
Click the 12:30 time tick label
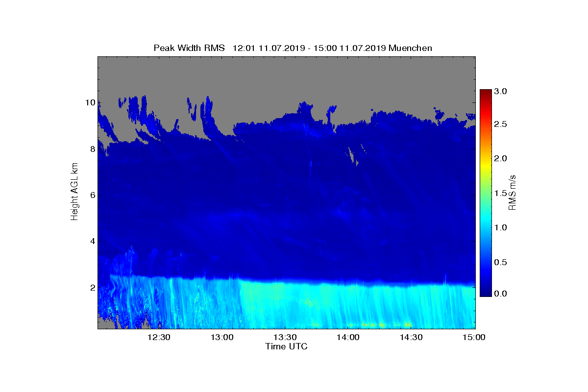[x=158, y=337]
